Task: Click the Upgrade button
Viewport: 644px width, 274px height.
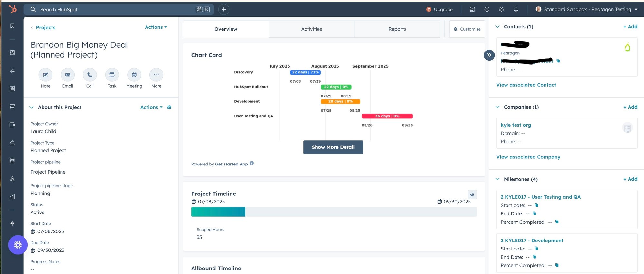Action: pos(440,9)
